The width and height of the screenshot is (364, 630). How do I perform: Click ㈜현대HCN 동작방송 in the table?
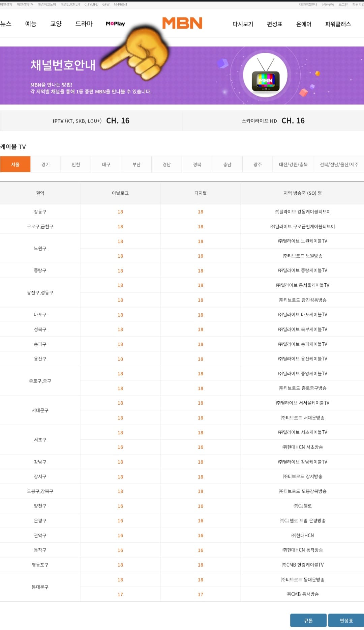[x=303, y=550]
